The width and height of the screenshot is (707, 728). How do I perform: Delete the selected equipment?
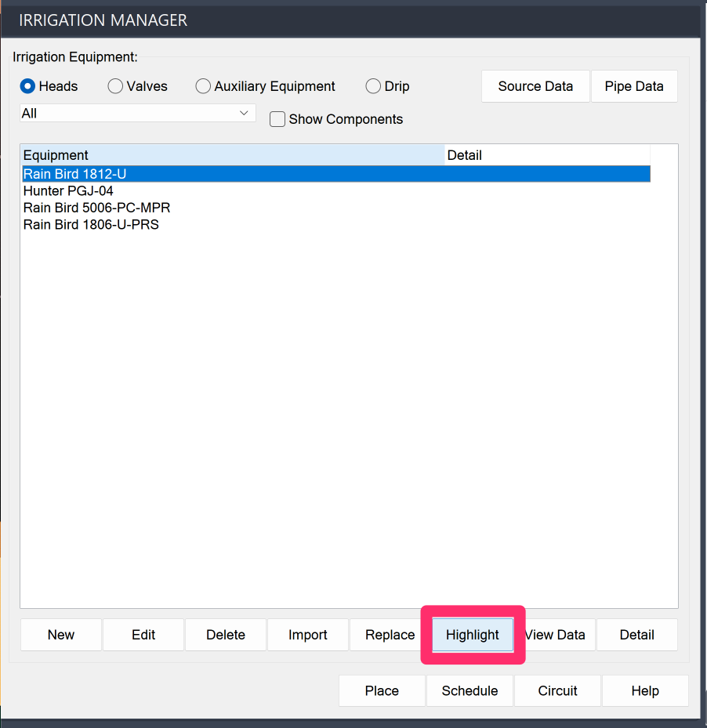(x=226, y=635)
